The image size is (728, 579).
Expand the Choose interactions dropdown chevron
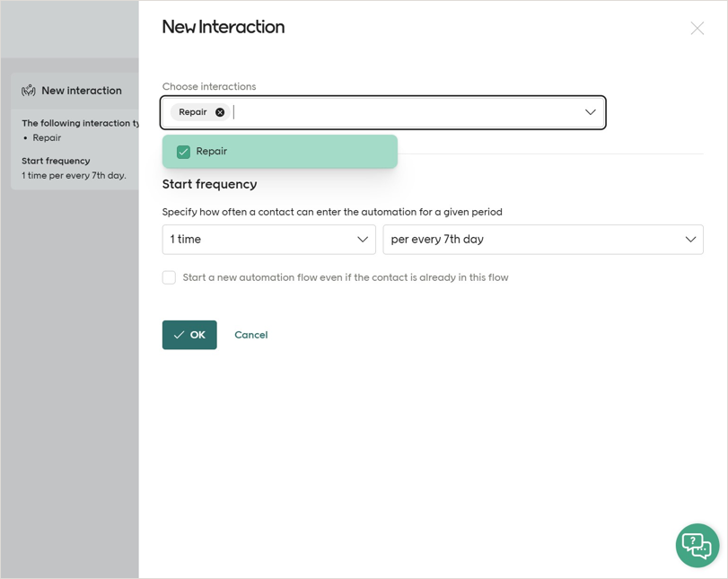coord(590,111)
